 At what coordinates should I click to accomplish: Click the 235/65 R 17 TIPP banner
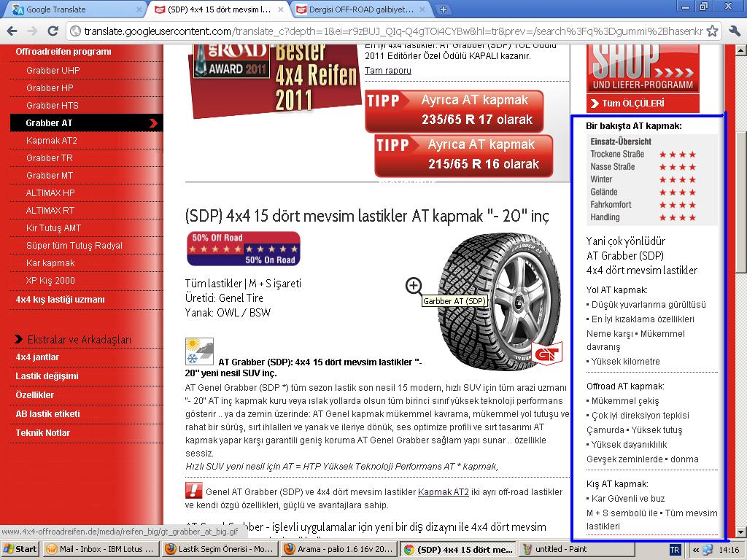click(x=454, y=111)
